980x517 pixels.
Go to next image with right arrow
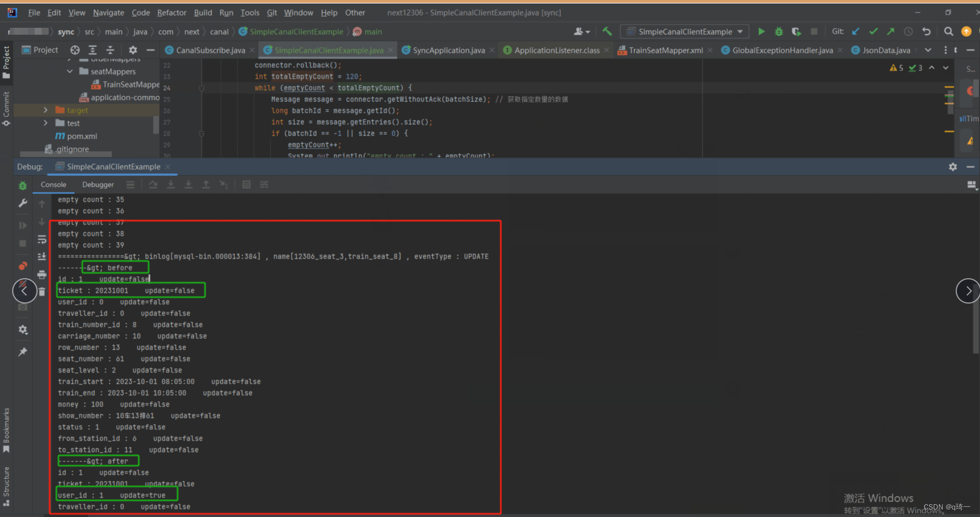point(968,291)
